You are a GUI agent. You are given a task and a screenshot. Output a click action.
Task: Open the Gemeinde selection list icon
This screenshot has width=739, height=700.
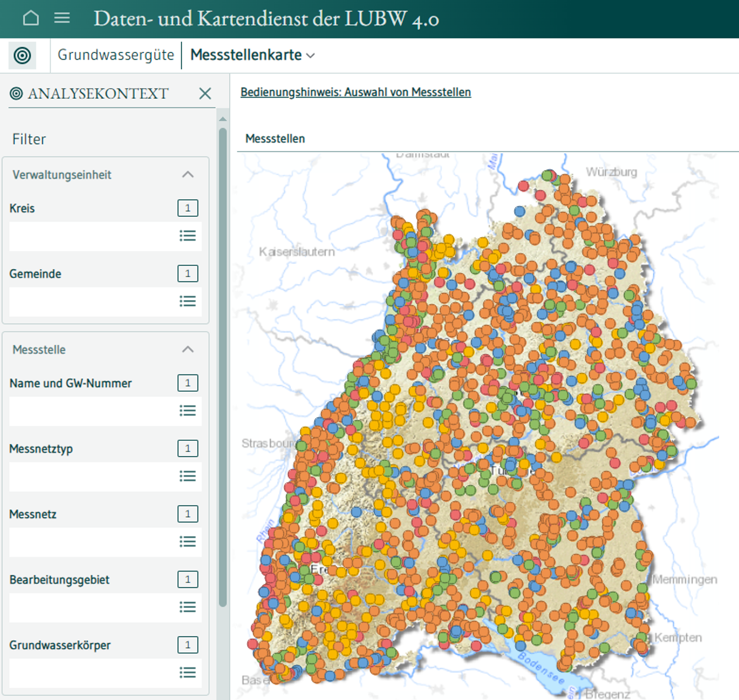point(188,301)
